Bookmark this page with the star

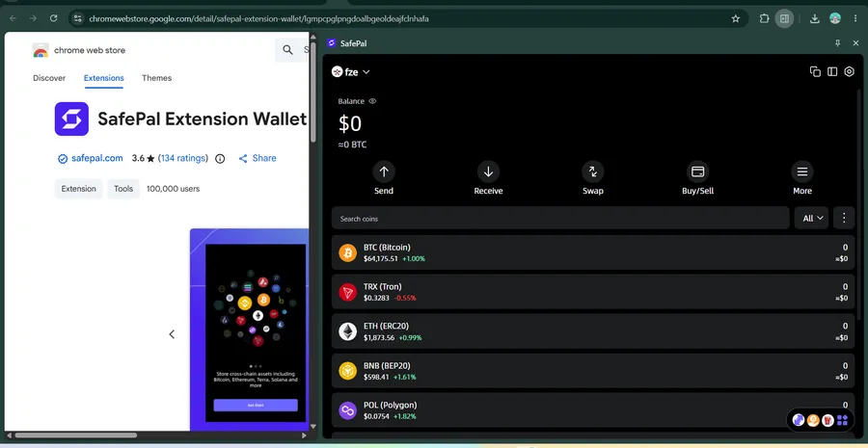tap(735, 18)
